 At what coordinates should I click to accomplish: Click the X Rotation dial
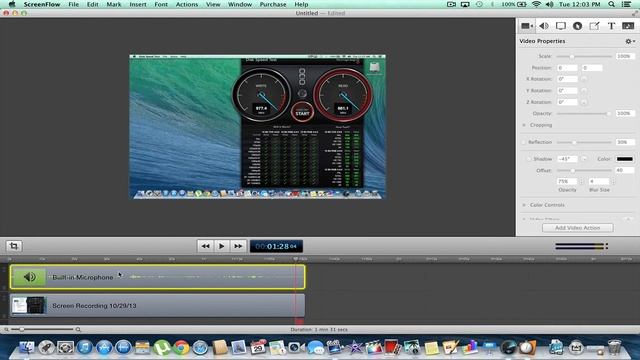[x=584, y=79]
